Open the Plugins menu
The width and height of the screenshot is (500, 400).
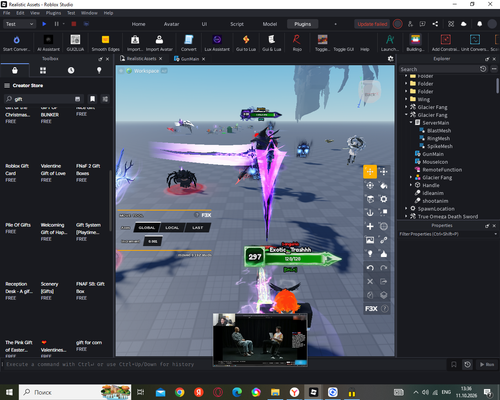[x=53, y=13]
